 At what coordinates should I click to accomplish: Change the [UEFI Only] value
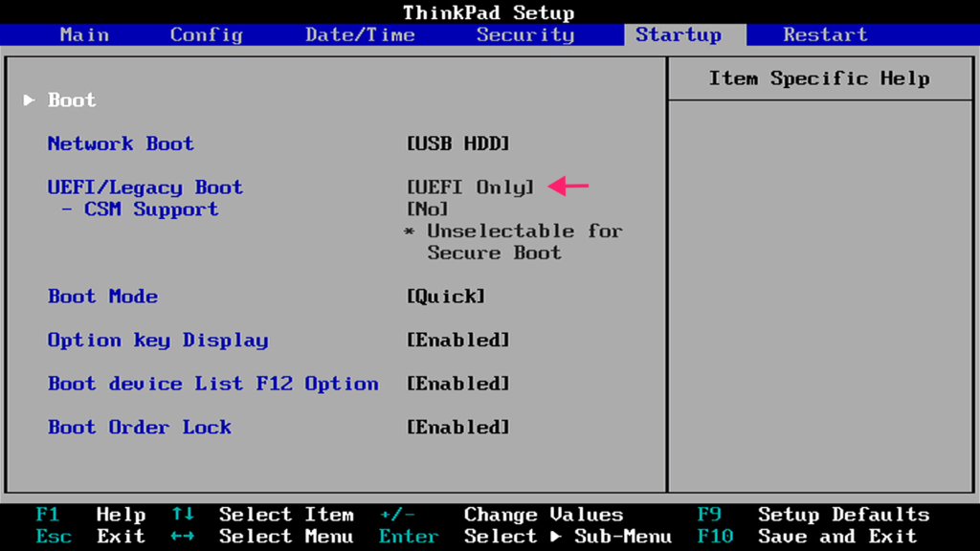tap(471, 187)
